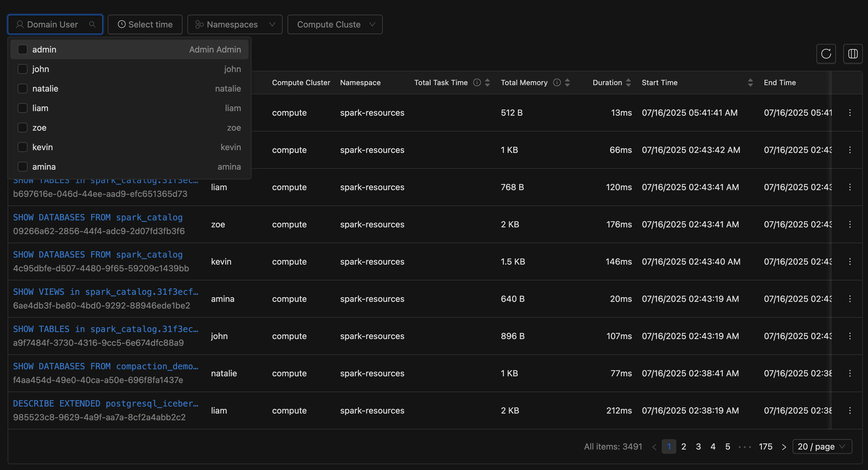Check the john user checkbox

23,69
